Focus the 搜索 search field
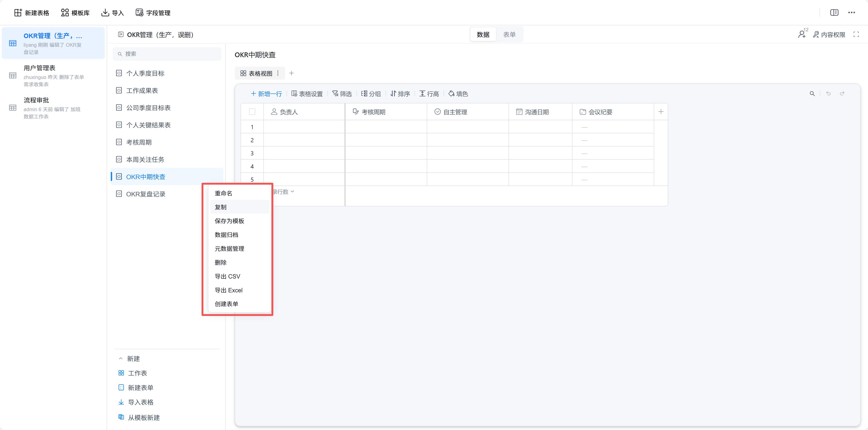The width and height of the screenshot is (868, 430). click(167, 54)
